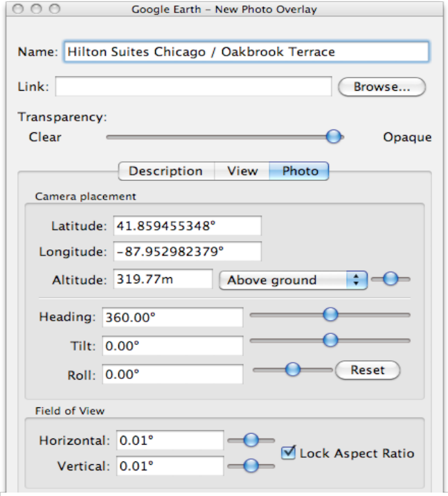Screen dimensions: 448x496
Task: Click the Field of View group label
Action: [x=69, y=411]
